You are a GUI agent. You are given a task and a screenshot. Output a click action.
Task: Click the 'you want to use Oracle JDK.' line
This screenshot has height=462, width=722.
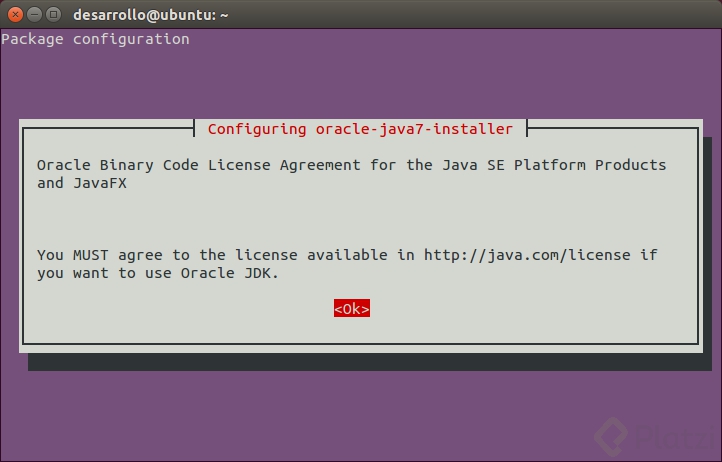point(158,273)
